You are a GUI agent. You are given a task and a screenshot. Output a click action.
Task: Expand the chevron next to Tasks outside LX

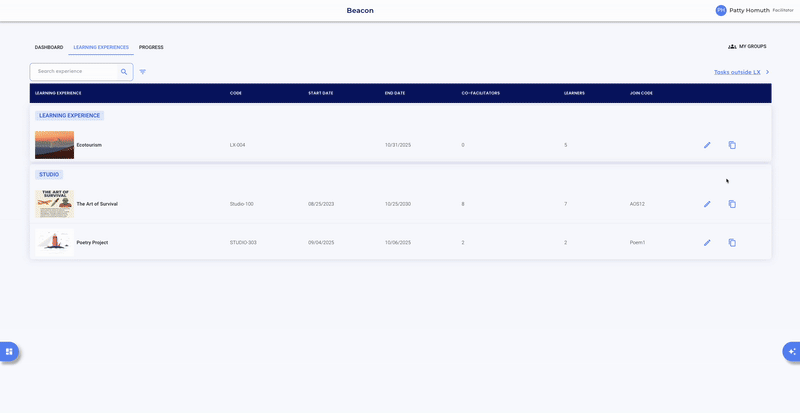point(767,72)
